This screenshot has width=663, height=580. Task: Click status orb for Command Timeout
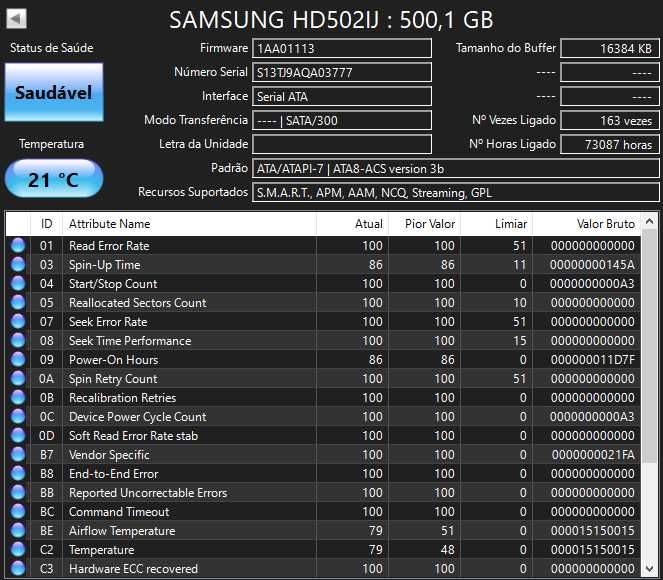pos(18,512)
